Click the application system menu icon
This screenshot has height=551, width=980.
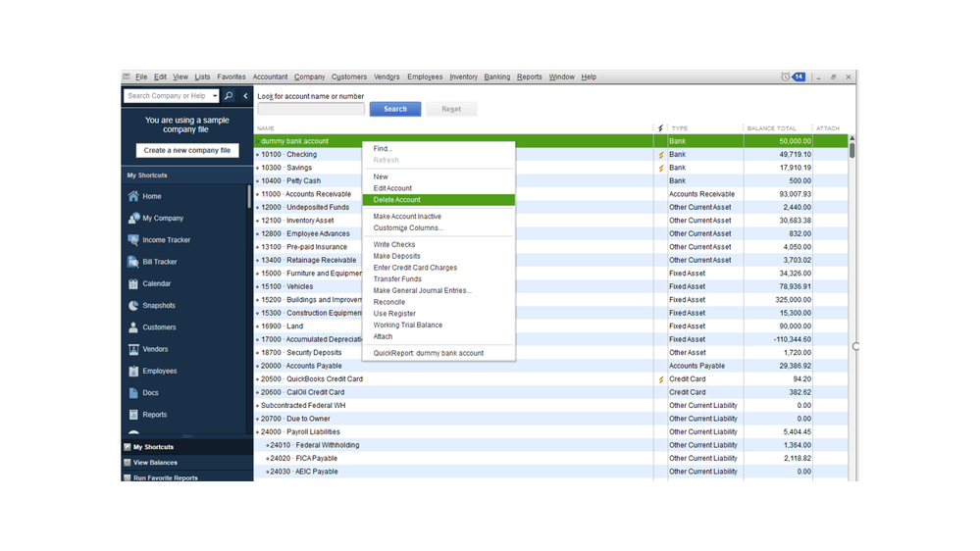pos(127,76)
